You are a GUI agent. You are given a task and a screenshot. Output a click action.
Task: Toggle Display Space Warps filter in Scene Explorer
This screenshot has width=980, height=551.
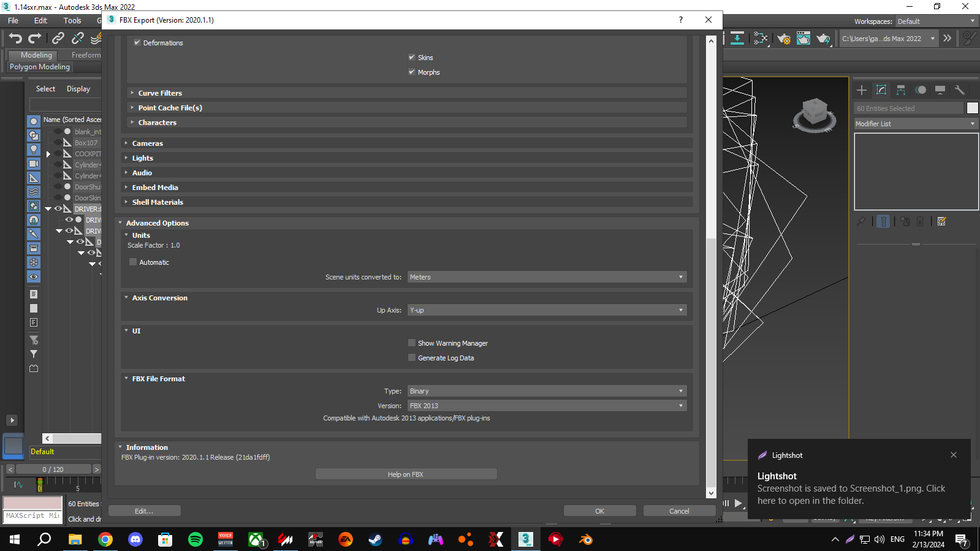[34, 192]
